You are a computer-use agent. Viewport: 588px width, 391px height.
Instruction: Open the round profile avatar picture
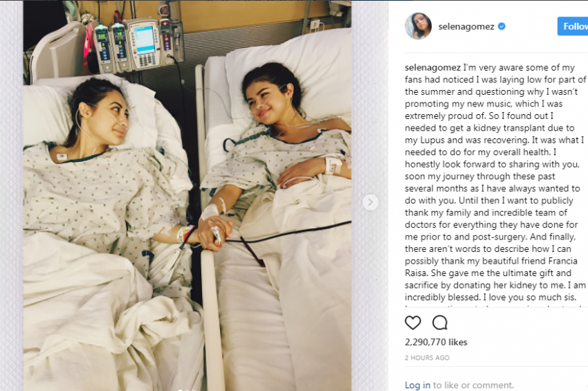pos(418,26)
